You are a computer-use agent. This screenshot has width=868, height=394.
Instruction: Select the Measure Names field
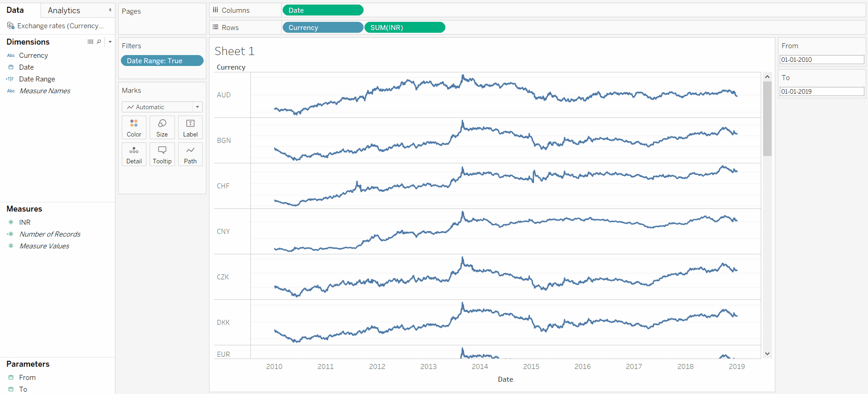(x=45, y=91)
